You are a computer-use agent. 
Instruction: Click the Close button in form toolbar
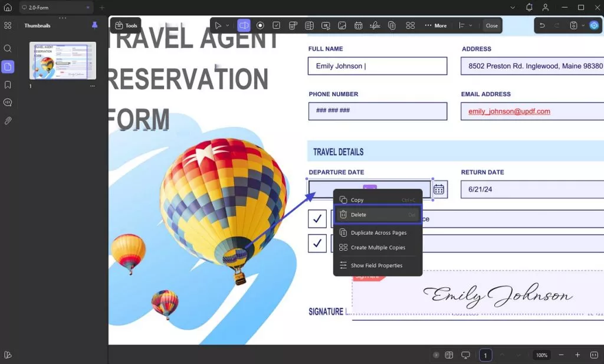coord(491,25)
